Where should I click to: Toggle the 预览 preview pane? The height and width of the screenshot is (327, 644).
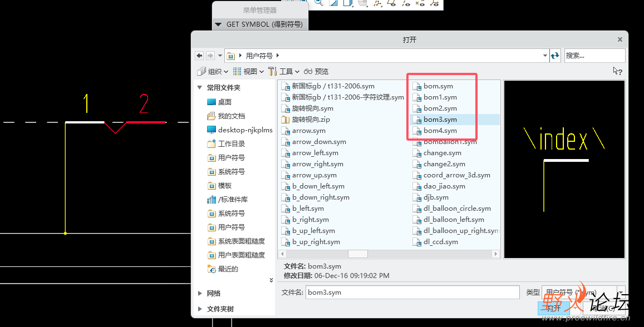click(x=316, y=71)
